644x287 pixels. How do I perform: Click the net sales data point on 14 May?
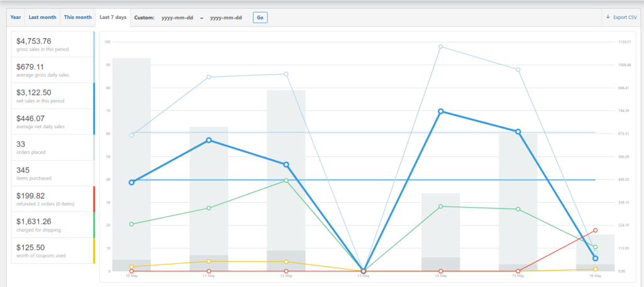point(441,111)
